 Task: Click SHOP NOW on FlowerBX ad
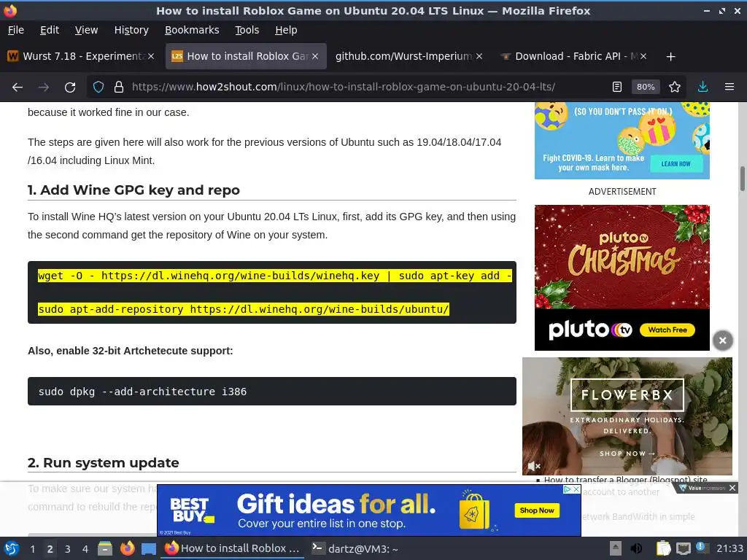click(627, 454)
